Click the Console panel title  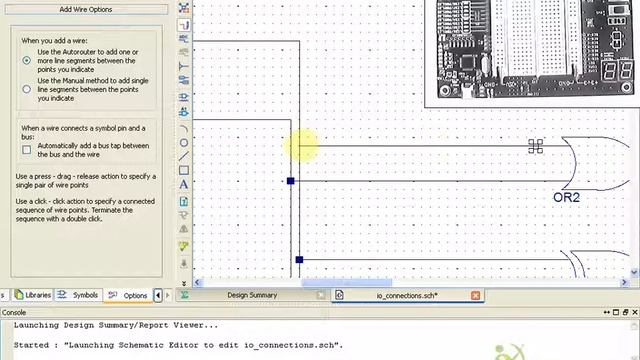14,312
